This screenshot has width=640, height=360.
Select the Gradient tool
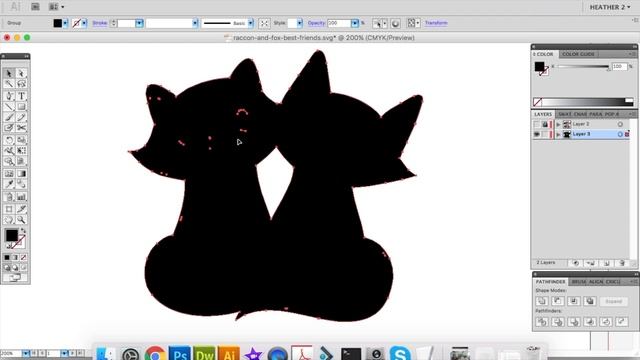[x=21, y=174]
